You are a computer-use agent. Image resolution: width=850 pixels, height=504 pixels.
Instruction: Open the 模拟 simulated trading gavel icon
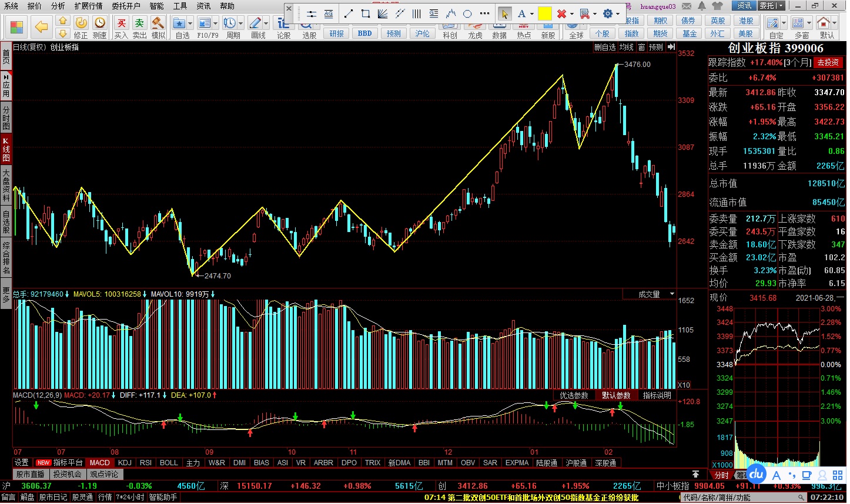tap(158, 27)
